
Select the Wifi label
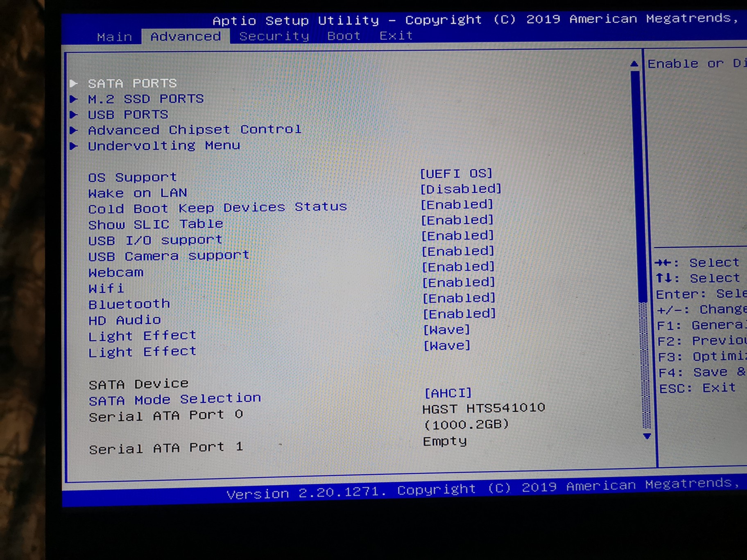(106, 288)
